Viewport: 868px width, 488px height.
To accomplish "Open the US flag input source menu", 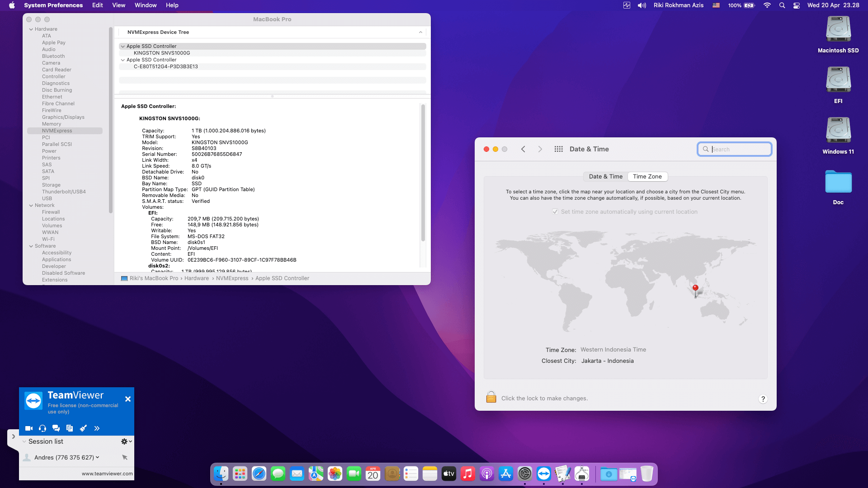I will (x=716, y=5).
